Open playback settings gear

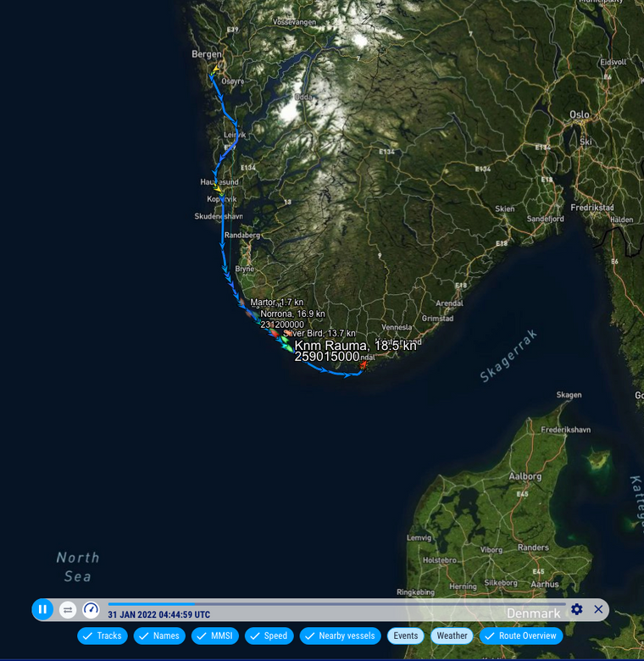[x=576, y=609]
